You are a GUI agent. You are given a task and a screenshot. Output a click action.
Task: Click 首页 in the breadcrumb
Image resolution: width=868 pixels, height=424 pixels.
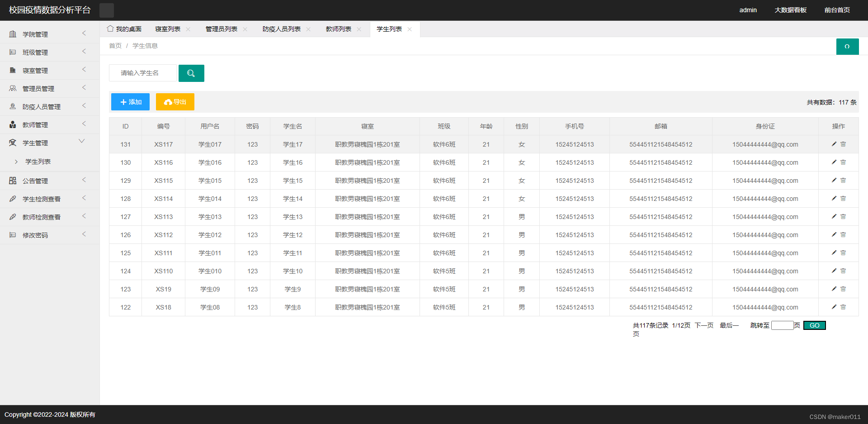pos(115,46)
